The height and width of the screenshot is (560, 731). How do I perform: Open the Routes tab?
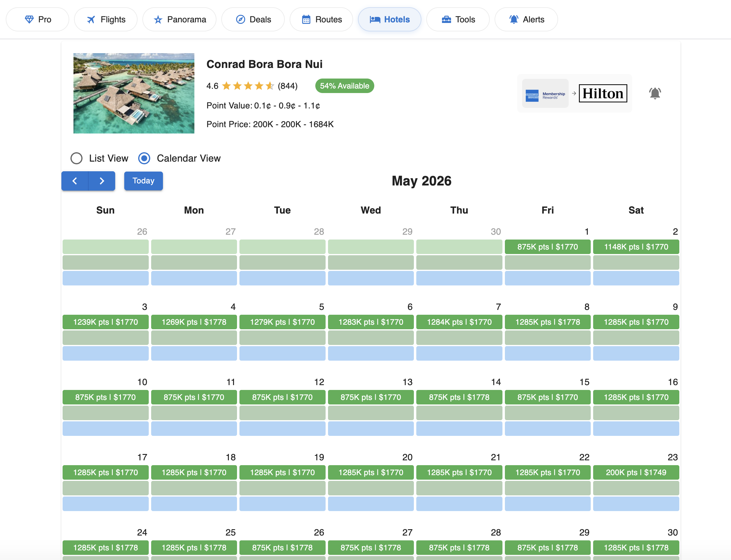(321, 19)
